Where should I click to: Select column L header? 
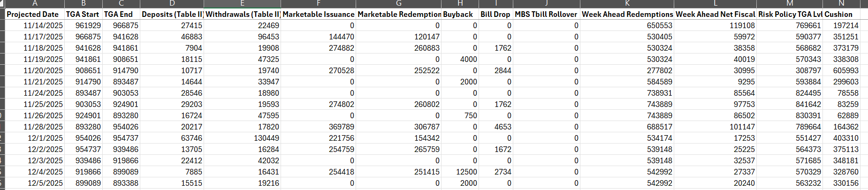click(716, 3)
